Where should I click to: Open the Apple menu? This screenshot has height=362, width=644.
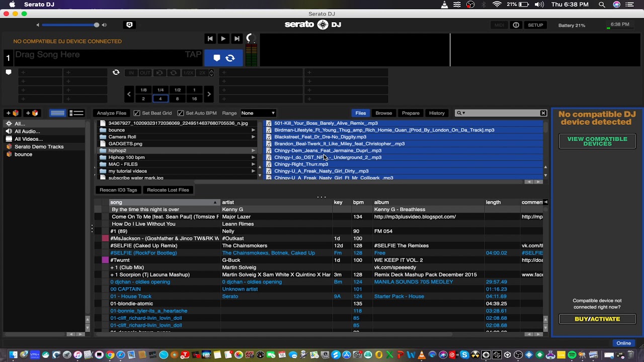tap(12, 5)
